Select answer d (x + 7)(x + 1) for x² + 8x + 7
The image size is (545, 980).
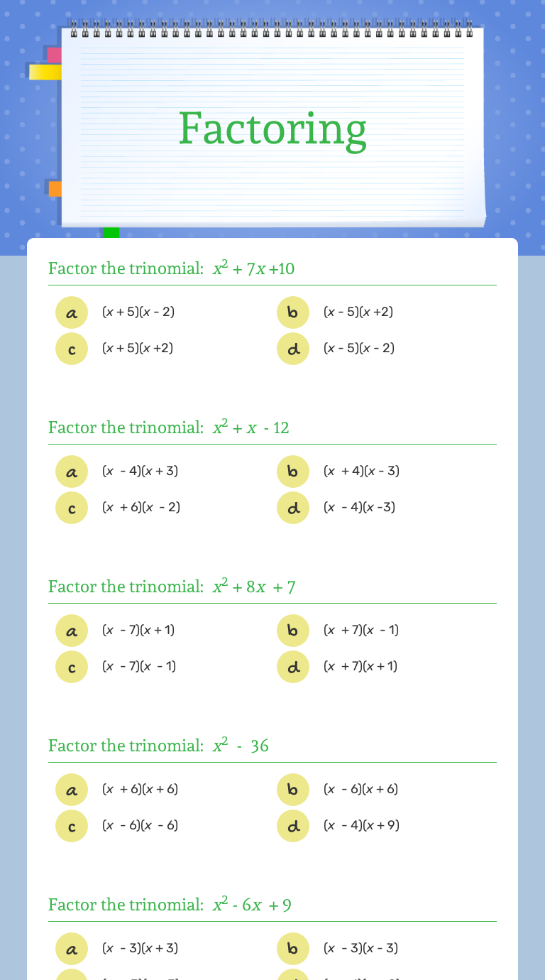pos(293,667)
